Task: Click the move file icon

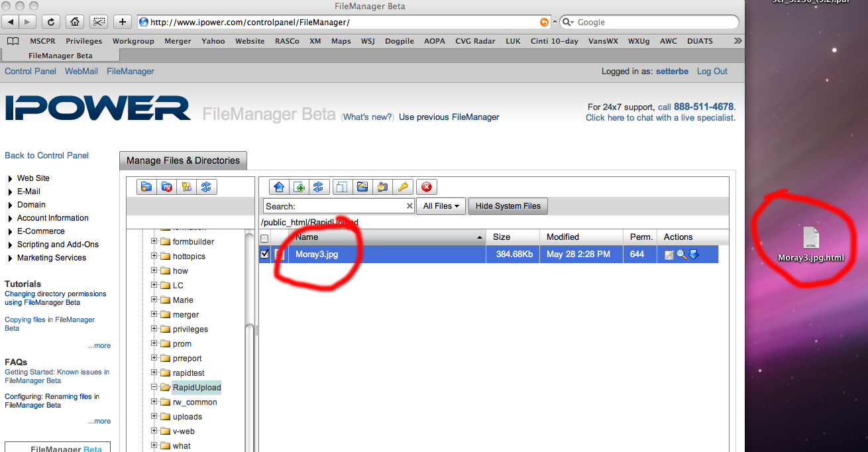Action: click(x=382, y=187)
